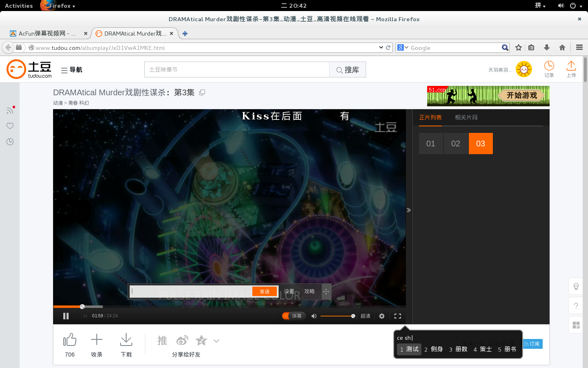Open input method 拼 menu
This screenshot has height=368, width=588.
(540, 6)
